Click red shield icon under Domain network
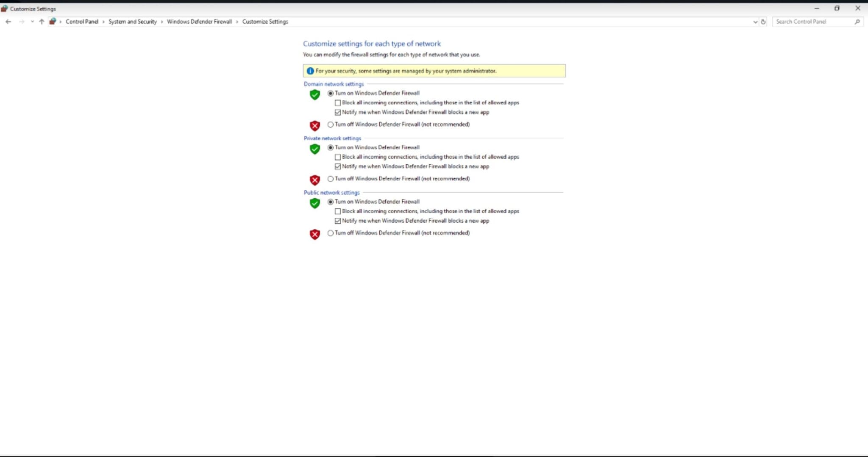The width and height of the screenshot is (868, 457). [314, 126]
